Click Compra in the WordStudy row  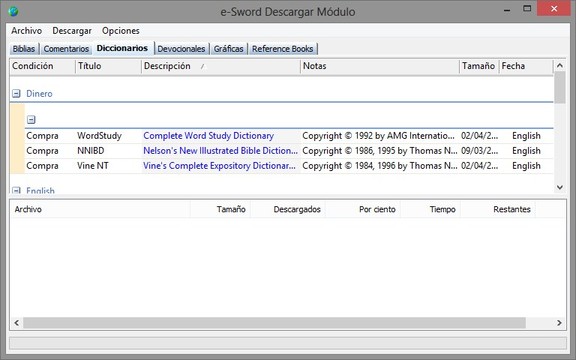point(42,136)
